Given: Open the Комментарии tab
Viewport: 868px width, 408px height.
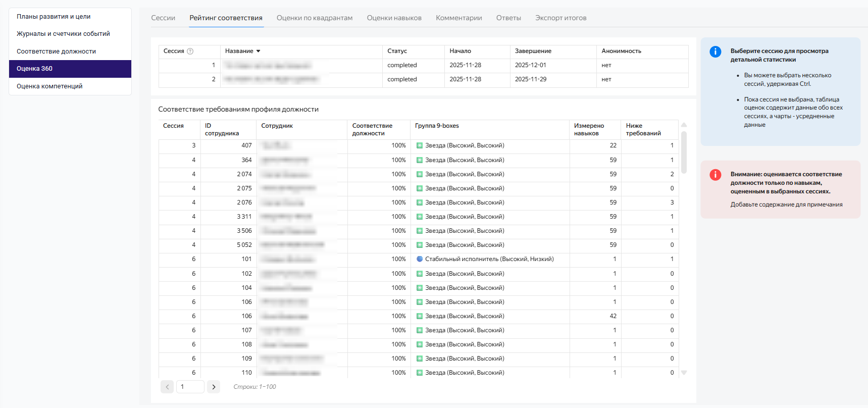Looking at the screenshot, I should [x=458, y=18].
